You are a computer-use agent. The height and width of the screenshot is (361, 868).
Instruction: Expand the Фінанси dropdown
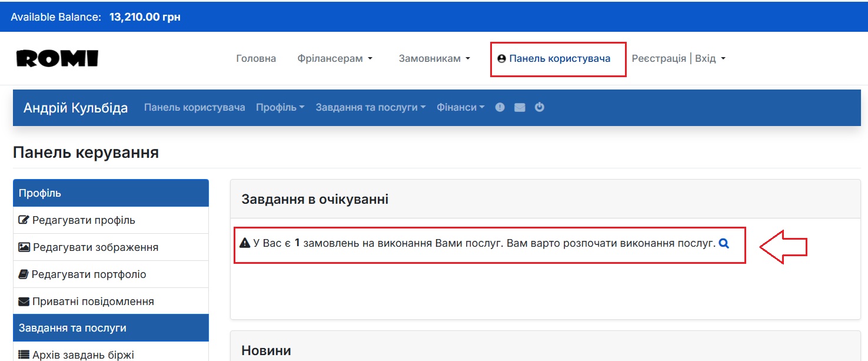[460, 107]
